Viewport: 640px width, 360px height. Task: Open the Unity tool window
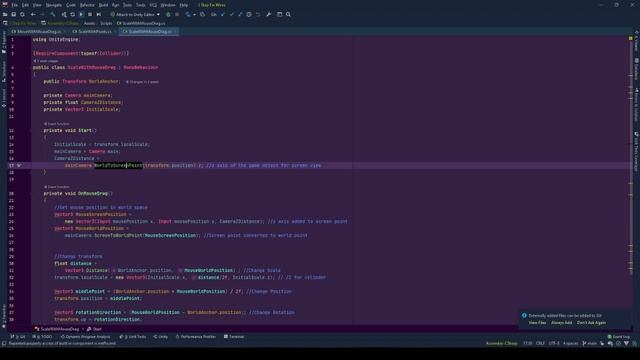coord(160,337)
